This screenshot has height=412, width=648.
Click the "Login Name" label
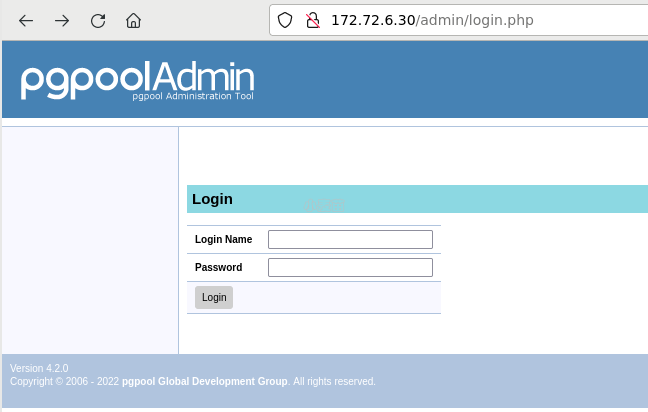click(x=223, y=239)
